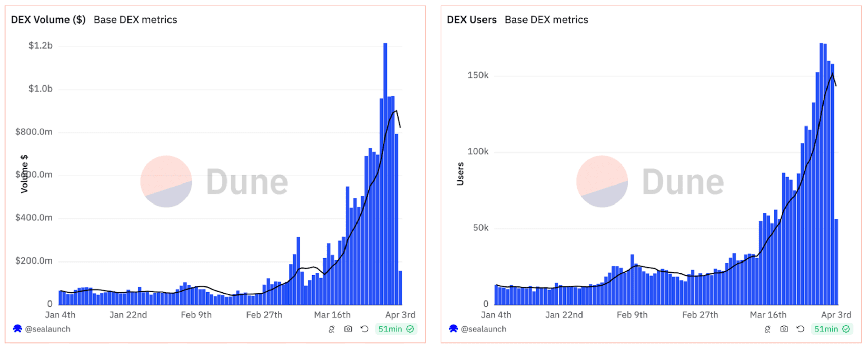The width and height of the screenshot is (868, 349).
Task: Click the sealaunch avatar icon under DEX Volume chart
Action: [x=17, y=328]
